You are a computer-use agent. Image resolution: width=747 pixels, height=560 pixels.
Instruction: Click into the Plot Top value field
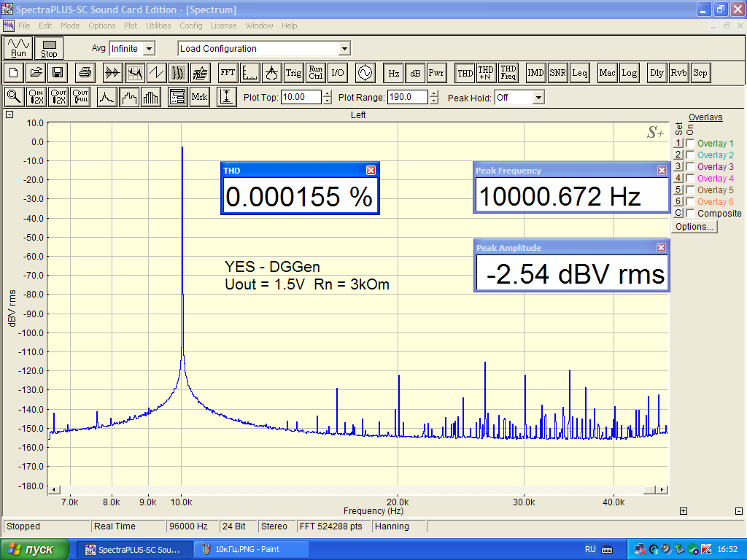pyautogui.click(x=301, y=97)
